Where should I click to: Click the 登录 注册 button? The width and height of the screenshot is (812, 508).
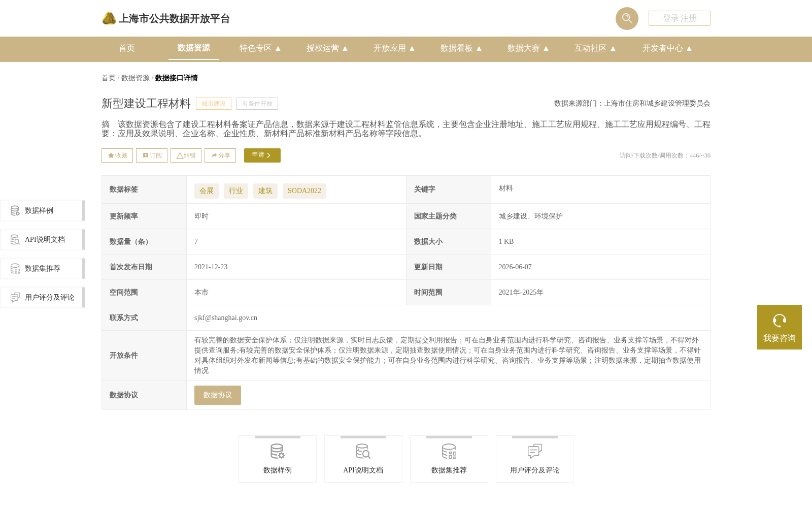(679, 18)
